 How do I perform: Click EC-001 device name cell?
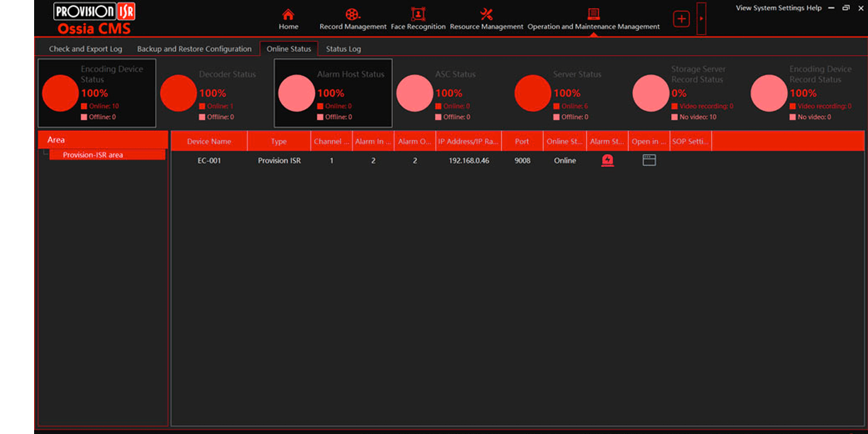coord(209,161)
